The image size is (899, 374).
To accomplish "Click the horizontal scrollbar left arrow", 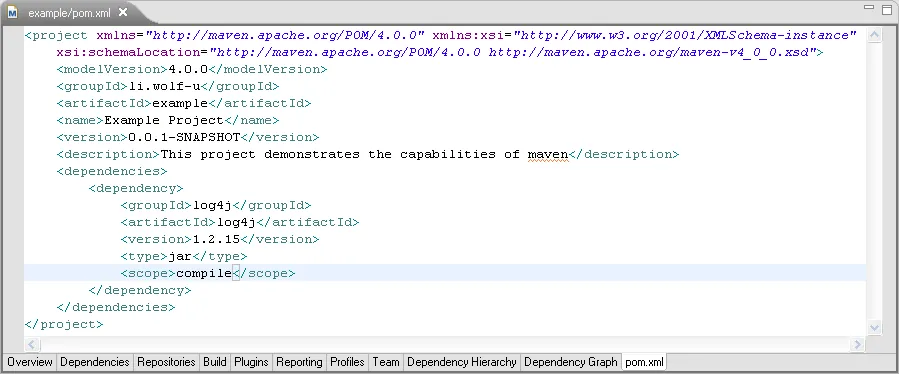I will pyautogui.click(x=32, y=345).
